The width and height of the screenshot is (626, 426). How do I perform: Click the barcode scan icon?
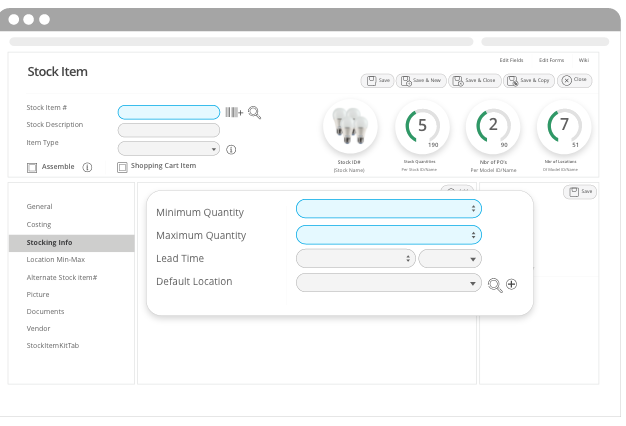233,112
